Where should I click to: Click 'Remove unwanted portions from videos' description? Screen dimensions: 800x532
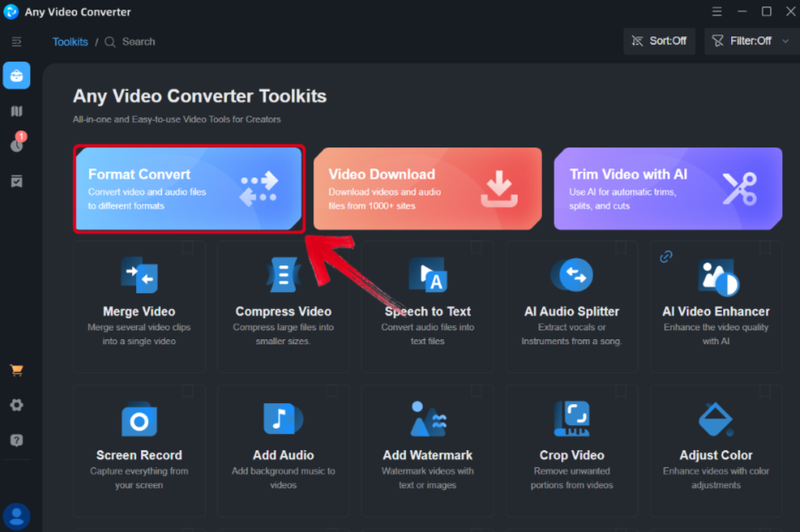572,478
